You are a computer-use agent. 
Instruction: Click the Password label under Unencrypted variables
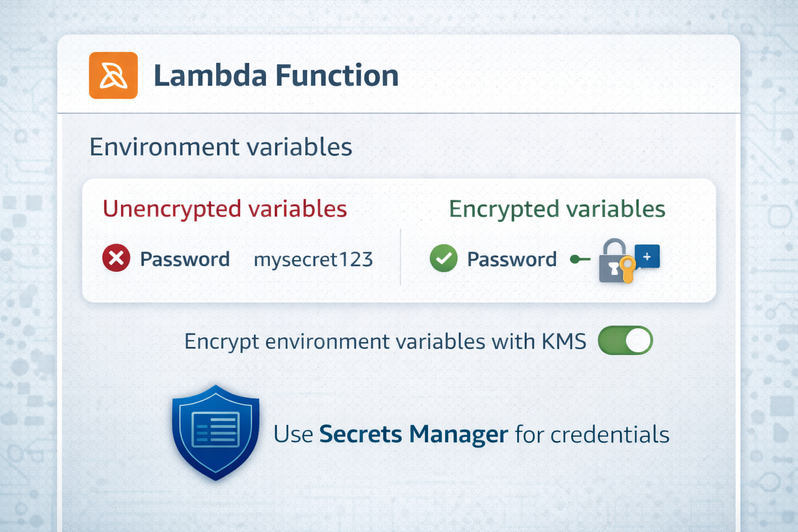(x=185, y=259)
